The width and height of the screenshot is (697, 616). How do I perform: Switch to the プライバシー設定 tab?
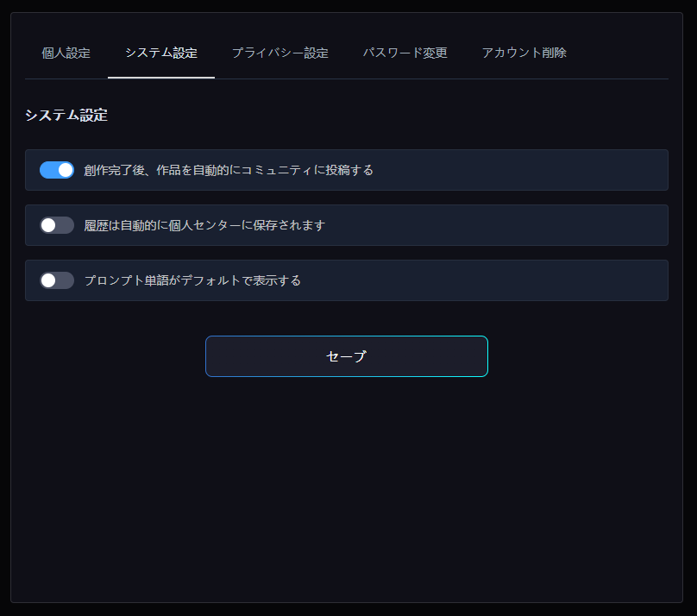[x=279, y=53]
